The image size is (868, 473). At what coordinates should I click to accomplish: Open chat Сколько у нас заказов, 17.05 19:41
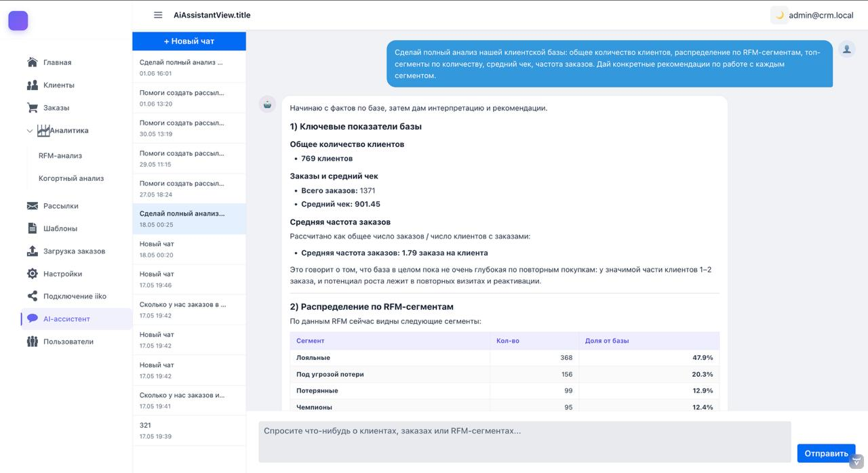click(189, 400)
